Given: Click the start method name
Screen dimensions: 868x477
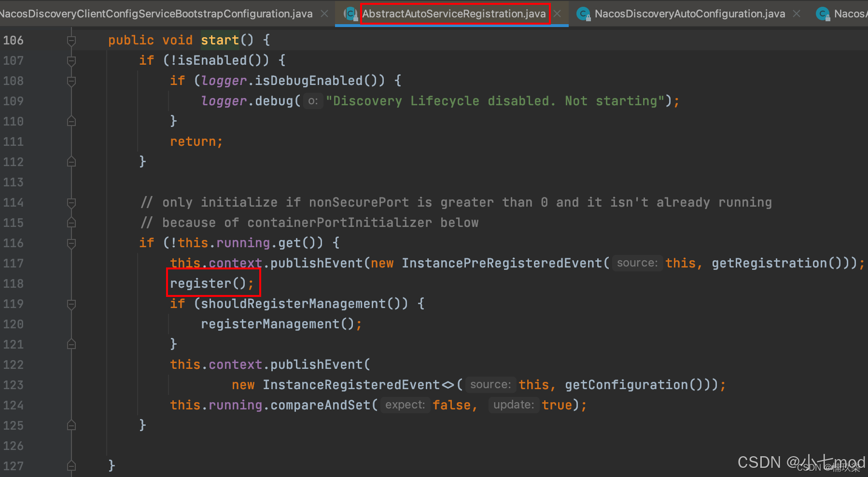Looking at the screenshot, I should click(x=220, y=40).
